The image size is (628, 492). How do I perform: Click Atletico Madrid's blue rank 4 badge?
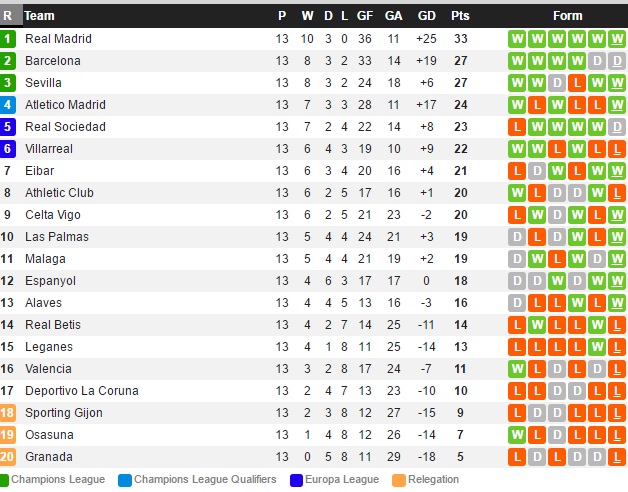[x=8, y=105]
